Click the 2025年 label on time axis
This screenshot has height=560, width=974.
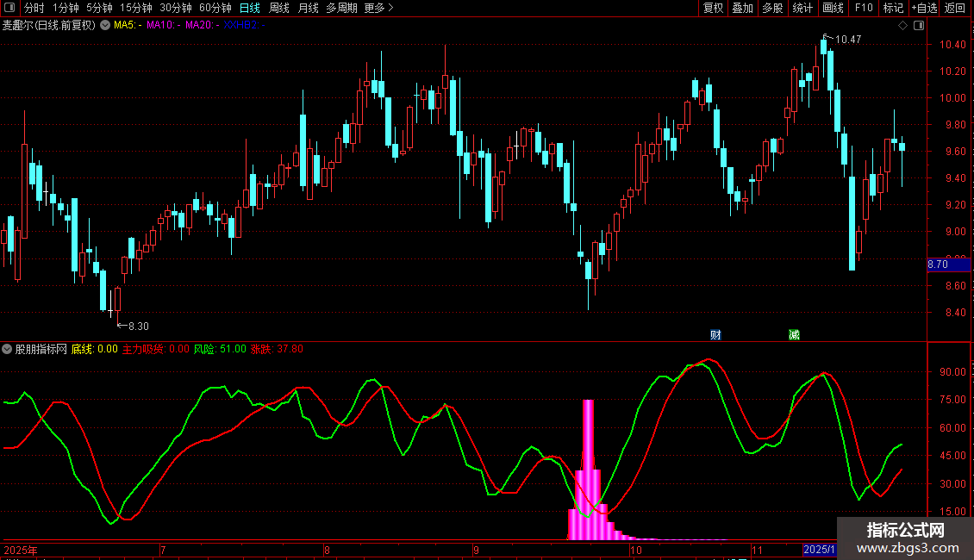click(21, 550)
